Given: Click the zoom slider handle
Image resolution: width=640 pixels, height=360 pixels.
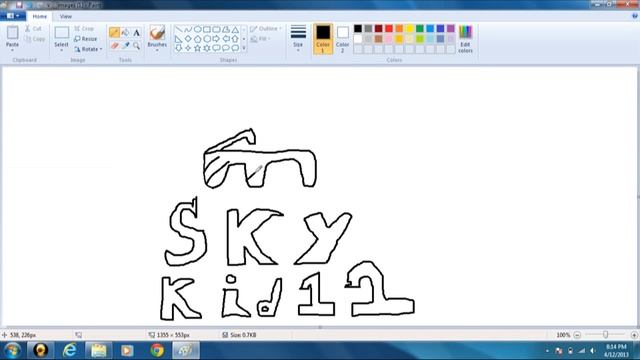Looking at the screenshot, I should (x=606, y=335).
